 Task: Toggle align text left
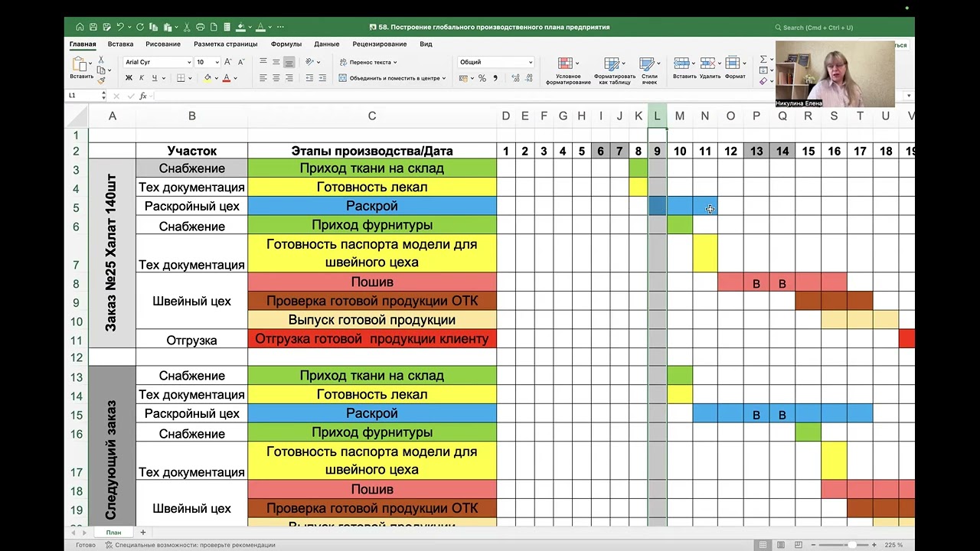(263, 78)
